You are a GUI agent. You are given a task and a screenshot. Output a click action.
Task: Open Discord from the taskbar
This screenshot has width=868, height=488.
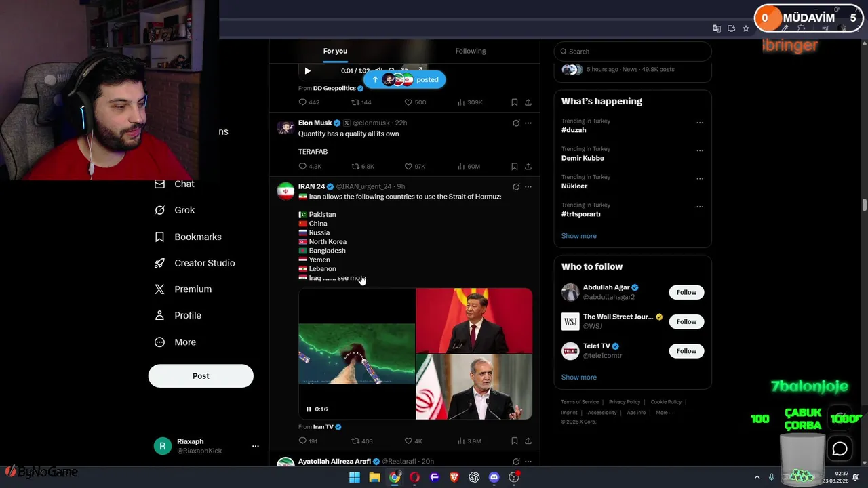[494, 478]
